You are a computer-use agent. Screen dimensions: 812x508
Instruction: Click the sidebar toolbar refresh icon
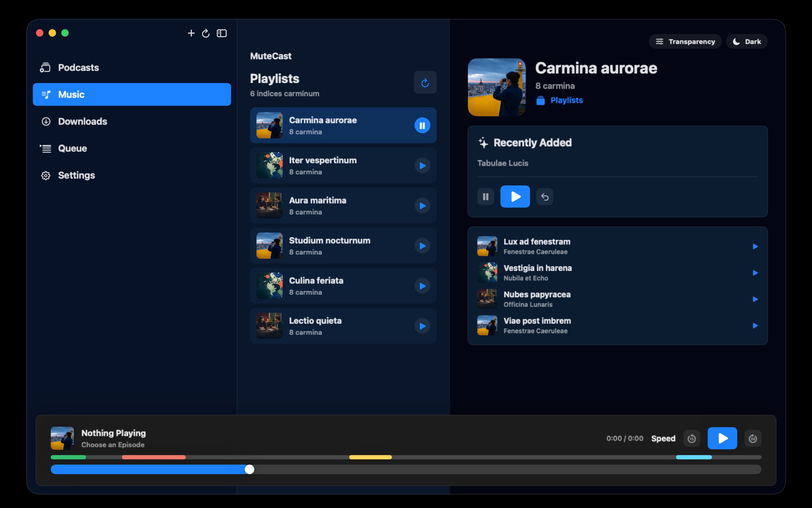[206, 33]
